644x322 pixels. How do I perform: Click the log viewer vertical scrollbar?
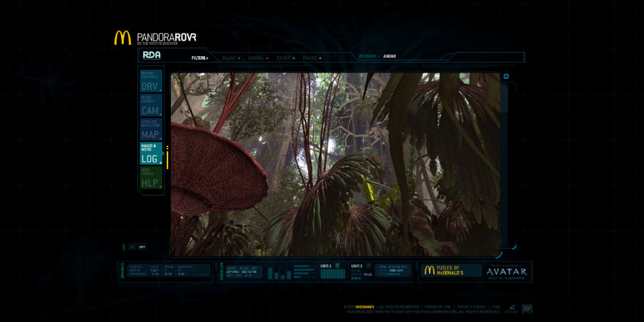505,164
